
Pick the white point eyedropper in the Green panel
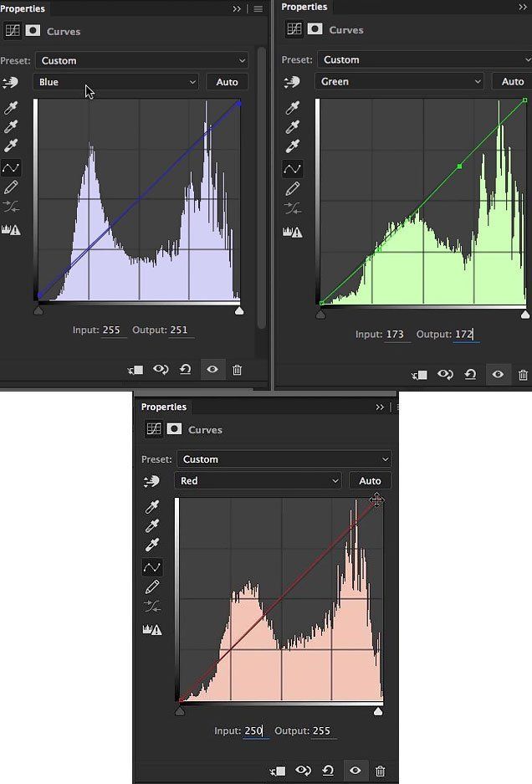point(292,146)
